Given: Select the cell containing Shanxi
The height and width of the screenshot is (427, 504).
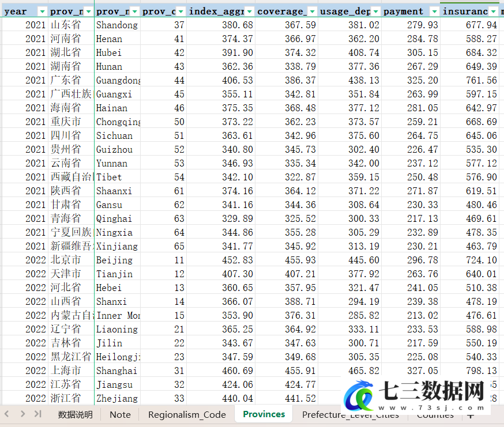Looking at the screenshot, I should (x=117, y=301).
